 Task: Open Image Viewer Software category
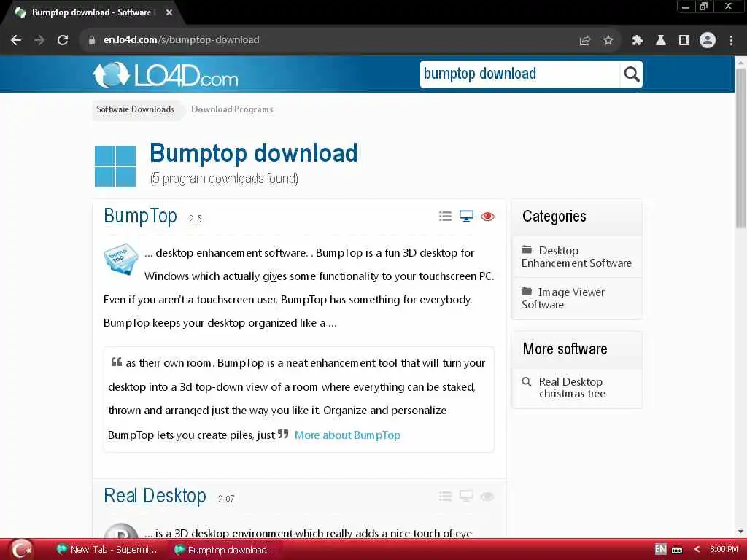pyautogui.click(x=563, y=298)
